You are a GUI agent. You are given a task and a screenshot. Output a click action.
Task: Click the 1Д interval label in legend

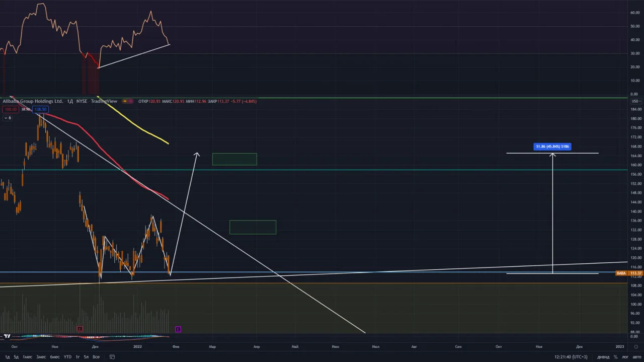coord(70,101)
